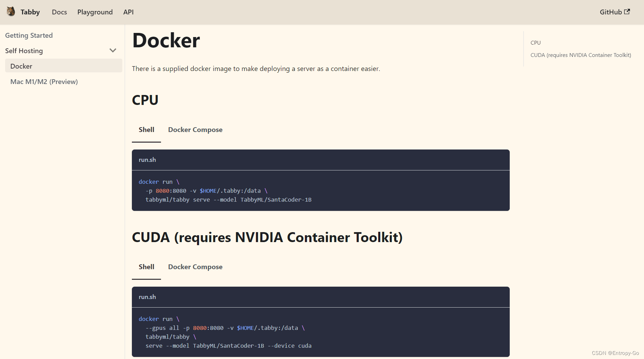Screen dimensions: 644x359
Task: Select the Shell tab under CUDA section
Action: [146, 267]
